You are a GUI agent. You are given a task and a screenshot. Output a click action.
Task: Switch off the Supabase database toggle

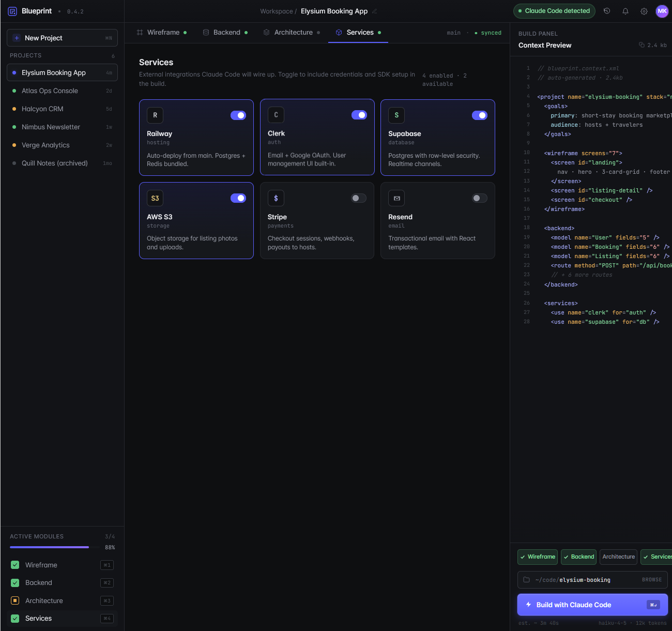[480, 115]
